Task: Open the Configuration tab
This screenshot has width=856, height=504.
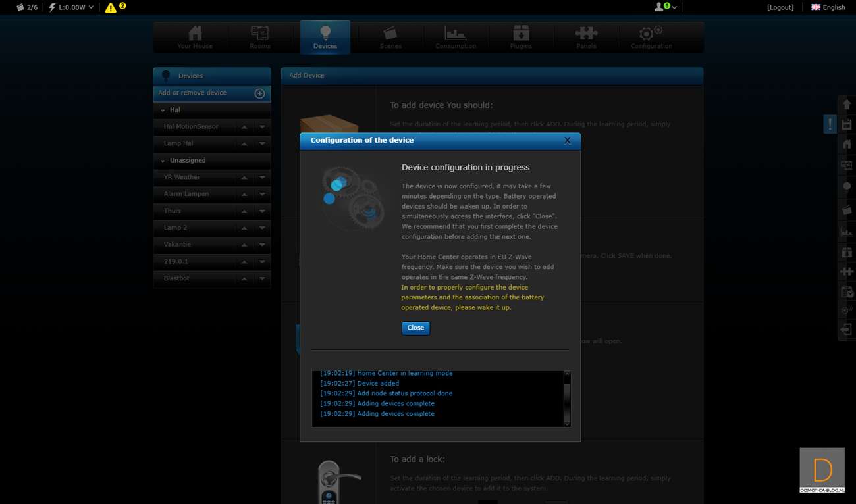Action: pyautogui.click(x=651, y=38)
